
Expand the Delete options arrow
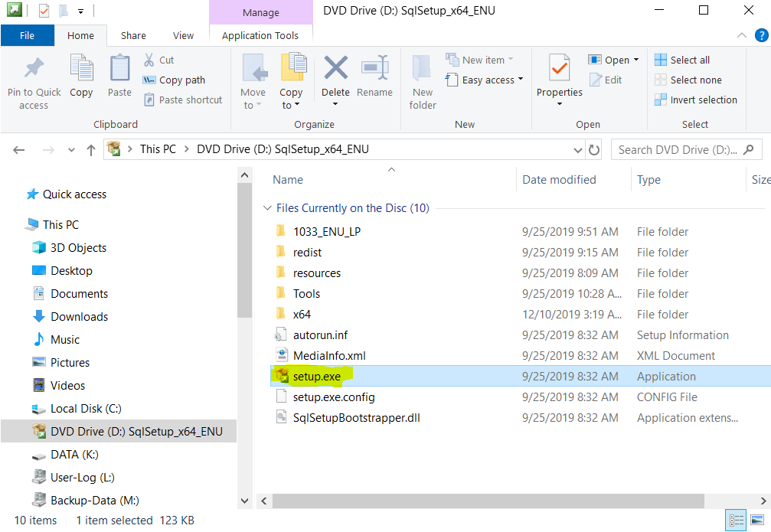tap(335, 104)
